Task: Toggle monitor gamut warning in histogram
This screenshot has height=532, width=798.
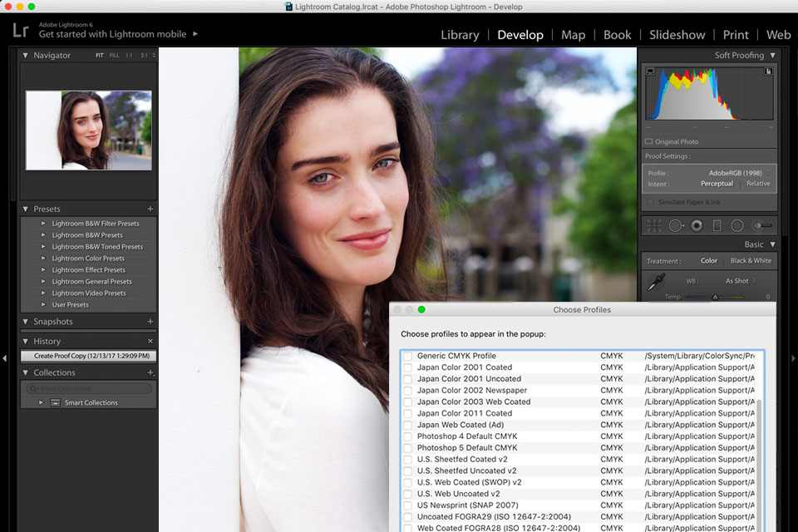Action: click(x=650, y=71)
